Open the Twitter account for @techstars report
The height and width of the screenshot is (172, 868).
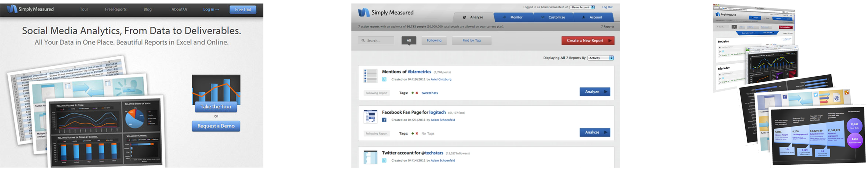tap(412, 153)
